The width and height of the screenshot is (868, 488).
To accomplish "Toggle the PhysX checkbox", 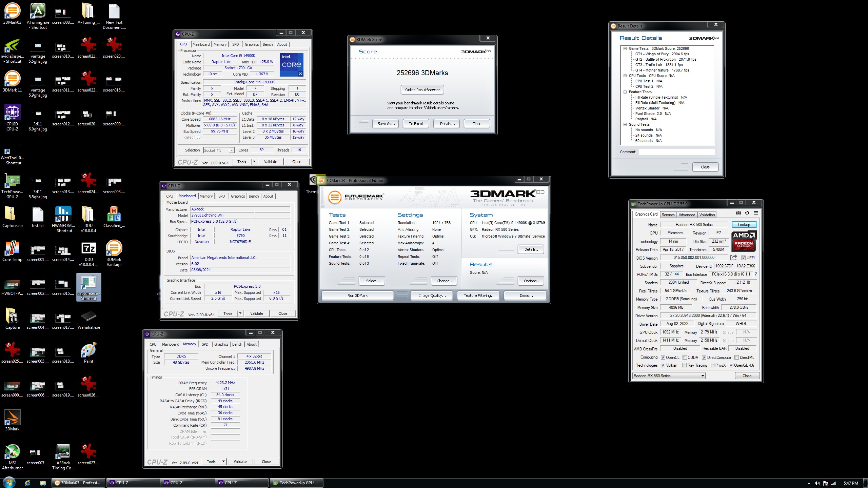I will click(712, 365).
